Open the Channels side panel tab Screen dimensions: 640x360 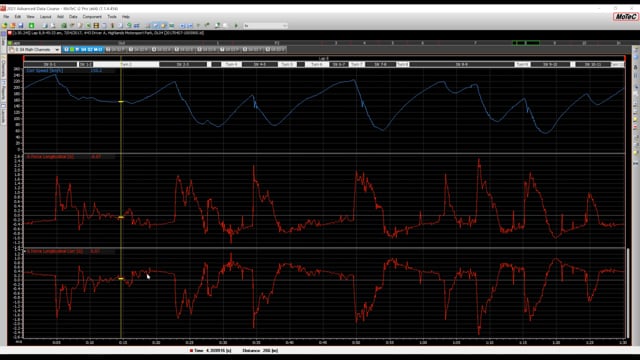point(4,67)
